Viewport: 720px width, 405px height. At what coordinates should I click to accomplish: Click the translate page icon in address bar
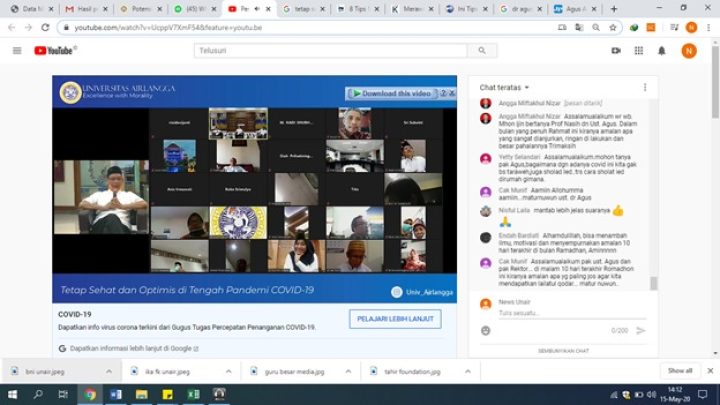point(579,28)
